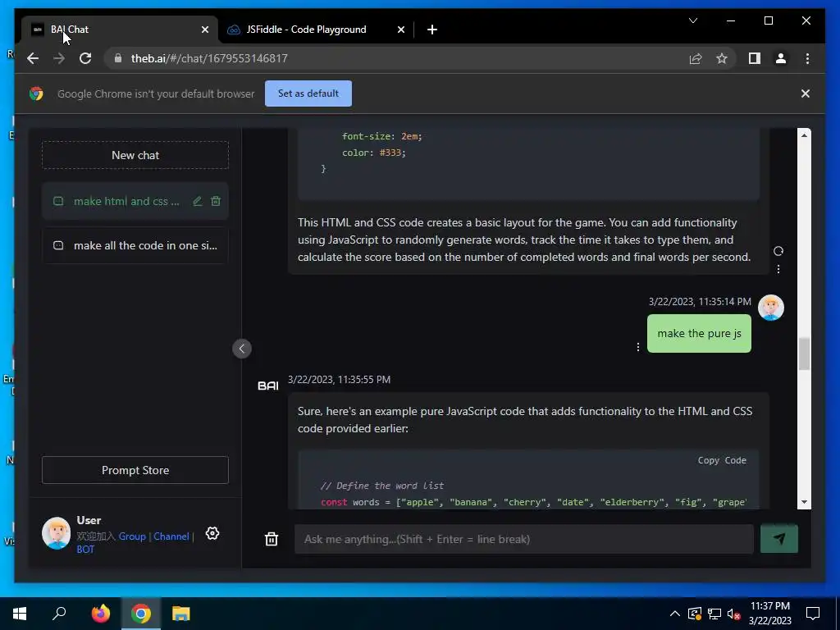Open the Chrome side panel

(755, 58)
